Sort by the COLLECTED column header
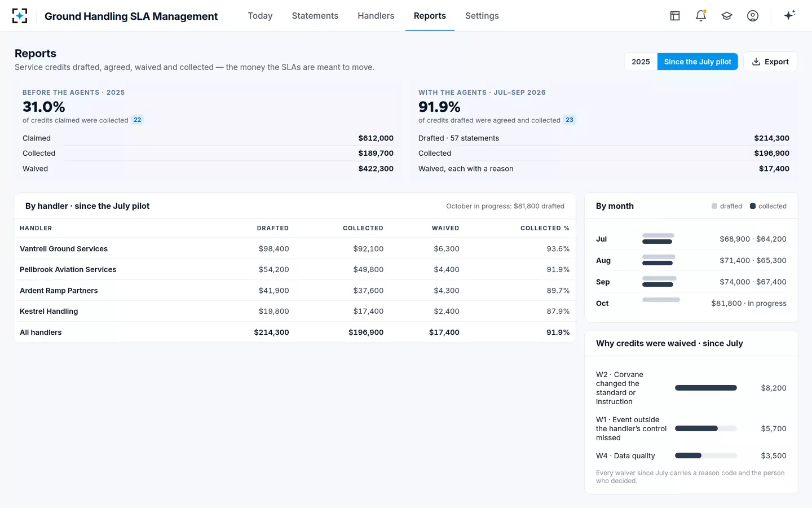 363,228
